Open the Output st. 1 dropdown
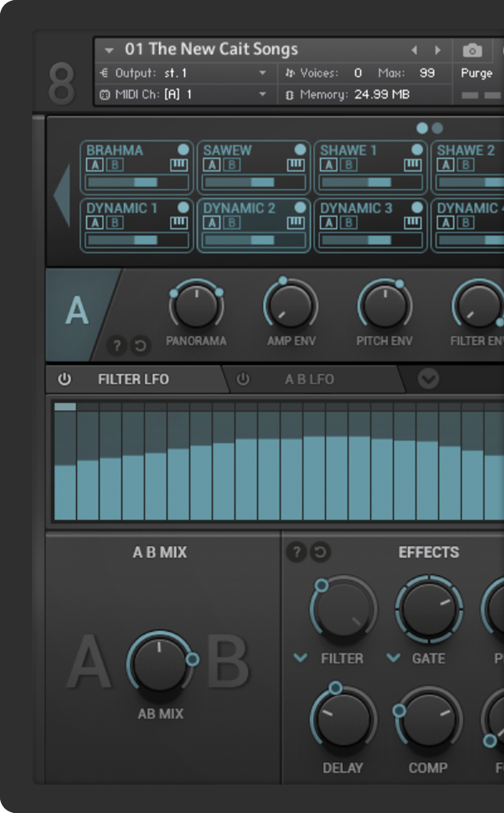 262,73
